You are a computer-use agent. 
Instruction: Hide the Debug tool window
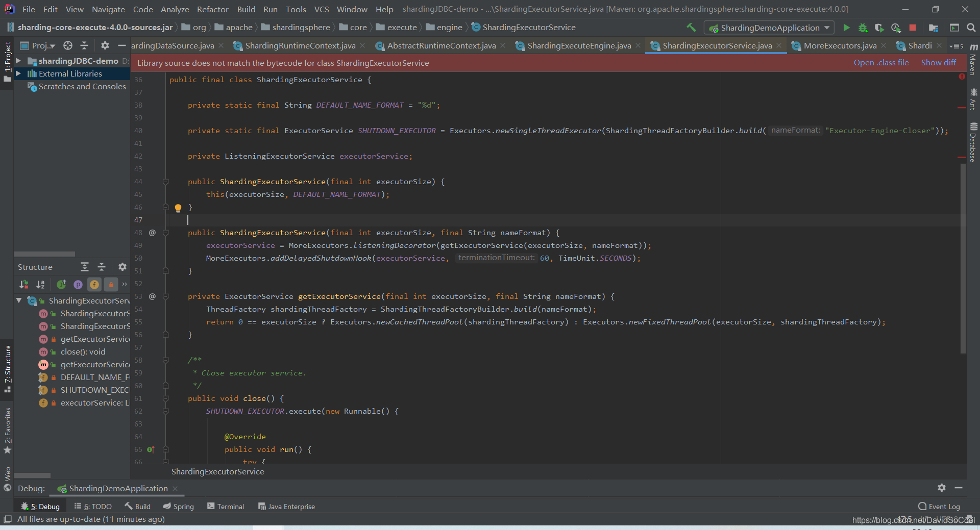(959, 488)
